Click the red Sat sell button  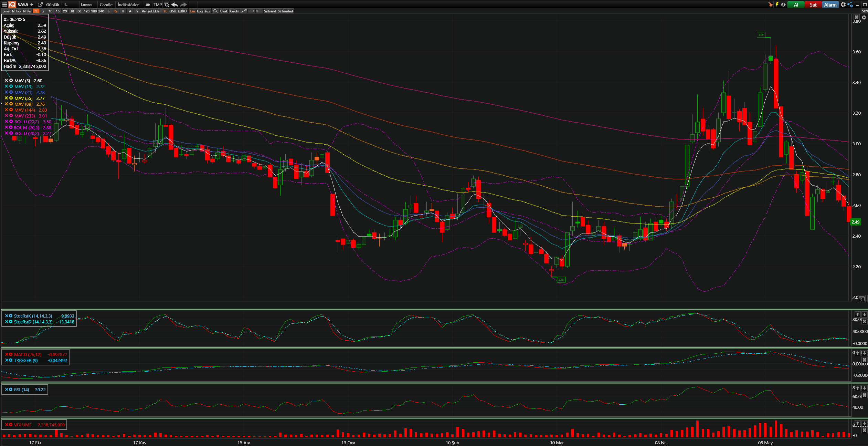coord(813,4)
